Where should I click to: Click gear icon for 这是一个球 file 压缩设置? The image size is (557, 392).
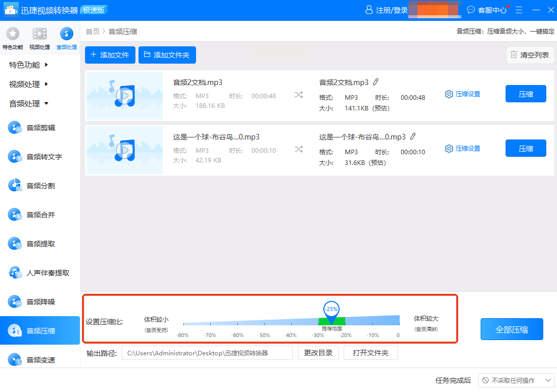point(449,149)
